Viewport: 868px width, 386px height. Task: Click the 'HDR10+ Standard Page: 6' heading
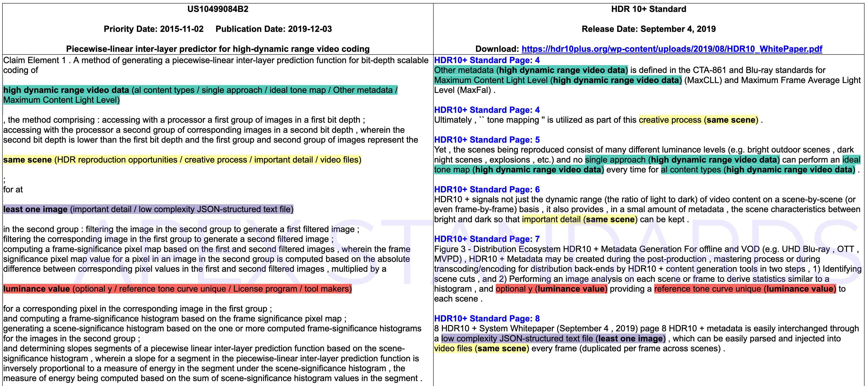pos(487,190)
